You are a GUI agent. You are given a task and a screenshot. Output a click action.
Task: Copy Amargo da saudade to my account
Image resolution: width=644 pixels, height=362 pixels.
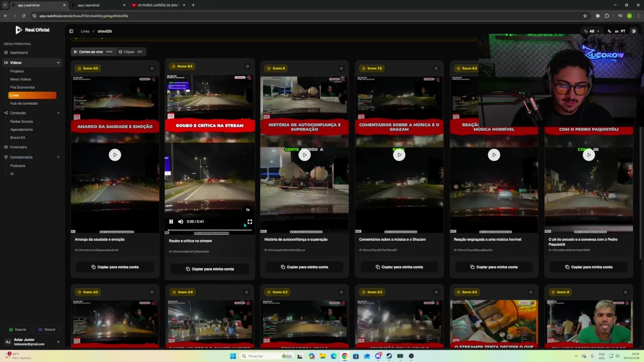coord(115,267)
